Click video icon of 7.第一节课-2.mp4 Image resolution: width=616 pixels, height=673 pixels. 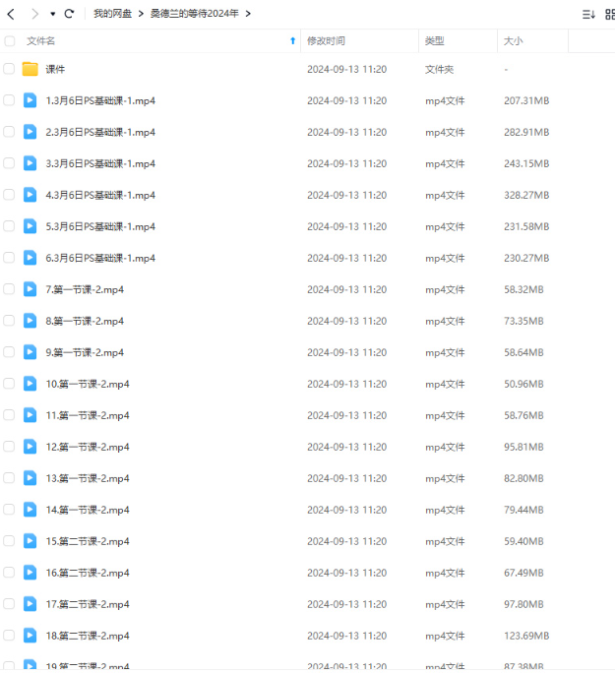[30, 289]
